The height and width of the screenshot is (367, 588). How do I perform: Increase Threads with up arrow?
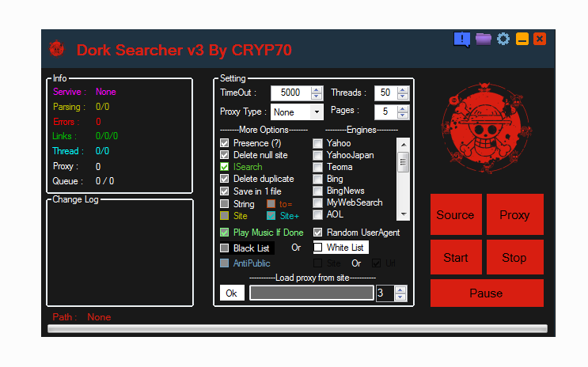[403, 90]
